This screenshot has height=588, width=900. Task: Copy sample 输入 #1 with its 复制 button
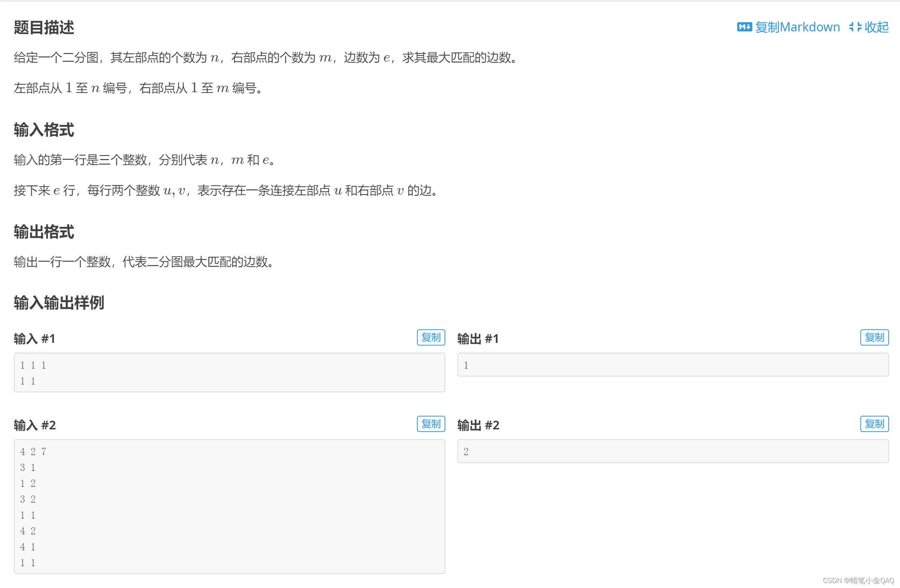pos(431,337)
